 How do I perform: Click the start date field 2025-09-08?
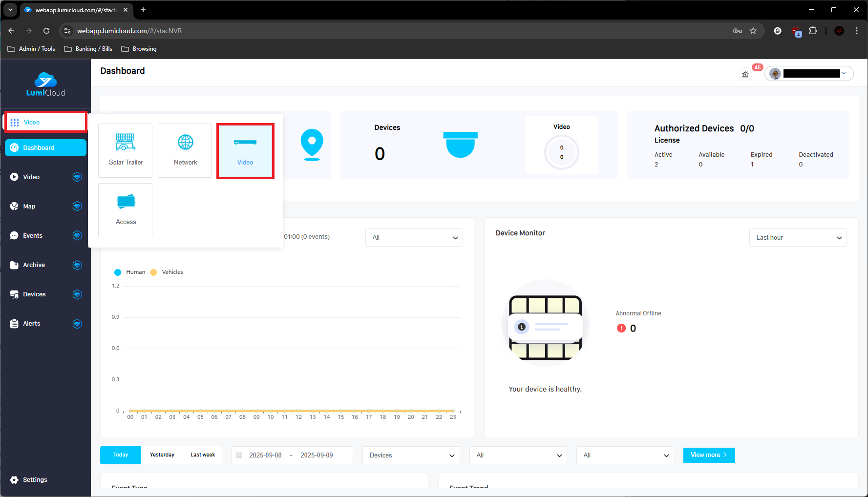265,456
